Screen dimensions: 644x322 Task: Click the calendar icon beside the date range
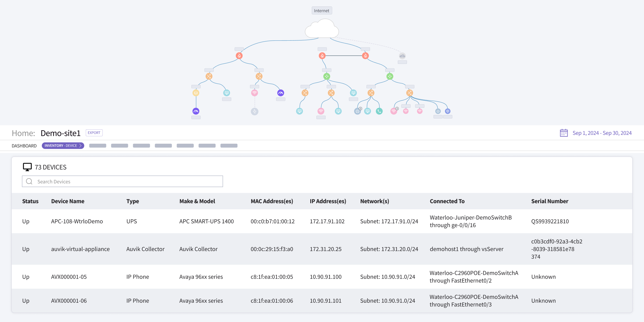(x=564, y=133)
